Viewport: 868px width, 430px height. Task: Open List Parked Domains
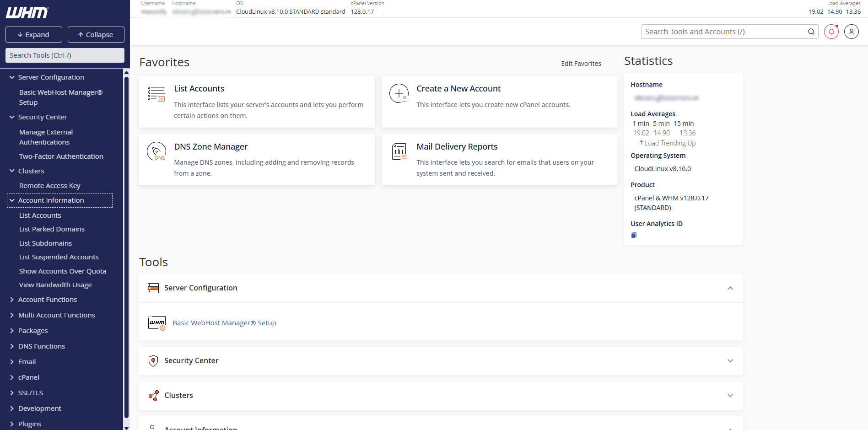(x=52, y=229)
